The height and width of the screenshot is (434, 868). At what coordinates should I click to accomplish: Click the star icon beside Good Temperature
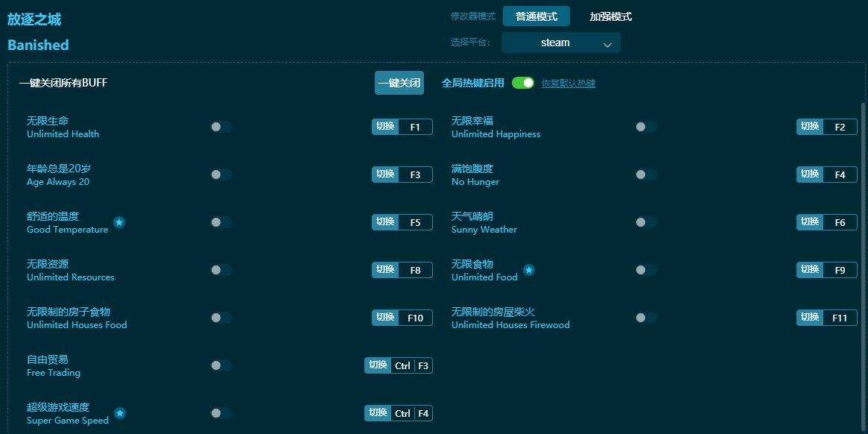point(120,221)
